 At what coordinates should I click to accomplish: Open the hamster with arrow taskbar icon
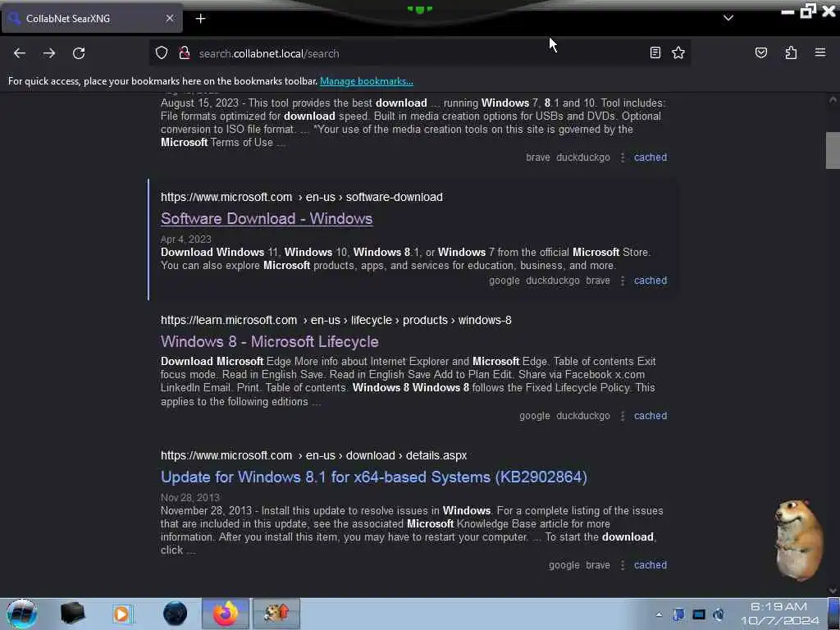click(x=276, y=614)
